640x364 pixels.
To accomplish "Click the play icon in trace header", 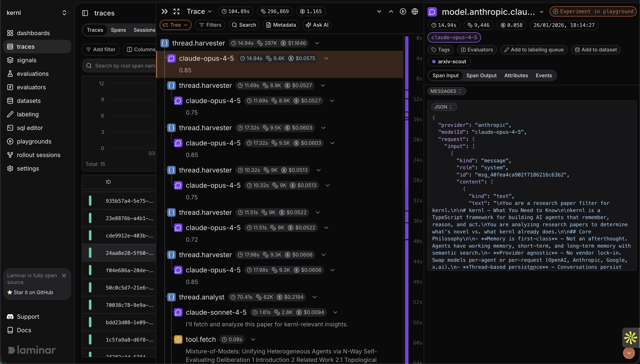I will [403, 11].
